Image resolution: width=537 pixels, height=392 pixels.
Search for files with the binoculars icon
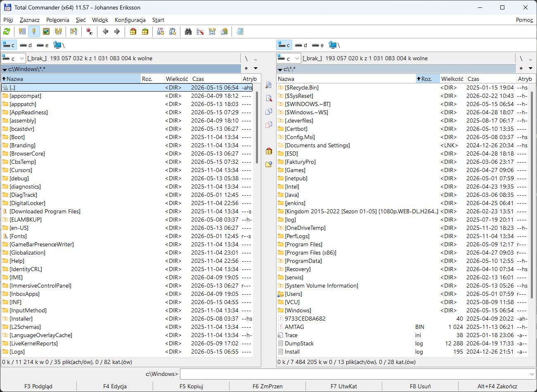188,31
